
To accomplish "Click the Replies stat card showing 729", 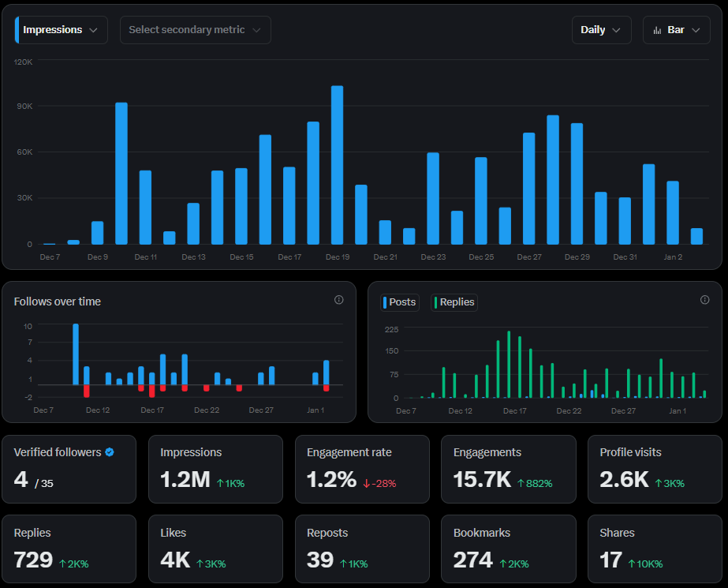I will [69, 549].
